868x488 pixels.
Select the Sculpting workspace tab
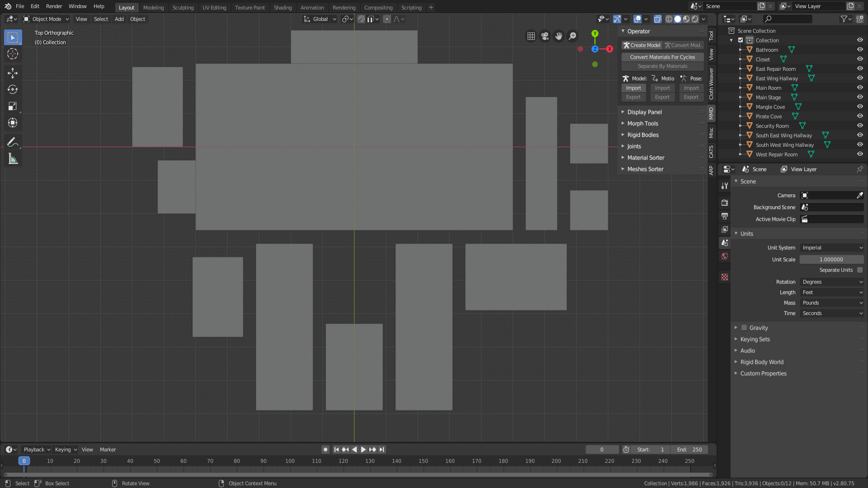coord(183,7)
